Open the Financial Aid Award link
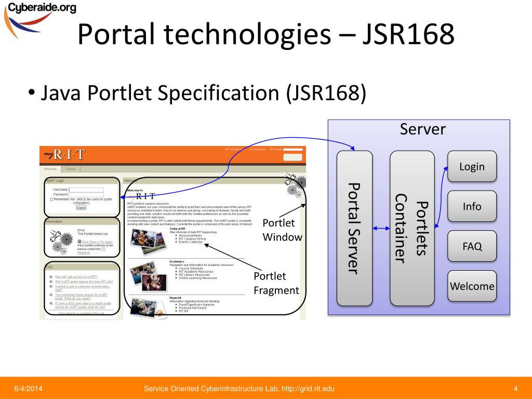Viewport: 532px width, 399px height. pyautogui.click(x=192, y=308)
